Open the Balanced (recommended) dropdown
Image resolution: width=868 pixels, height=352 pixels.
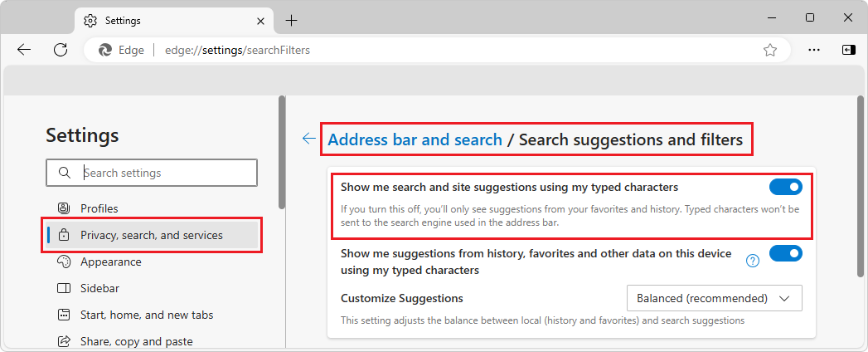point(714,298)
